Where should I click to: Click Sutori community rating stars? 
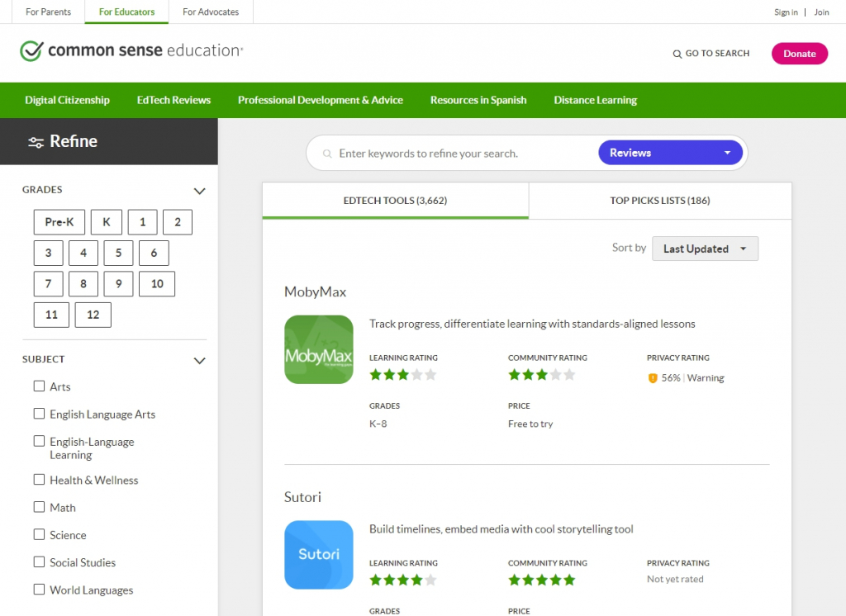coord(541,580)
